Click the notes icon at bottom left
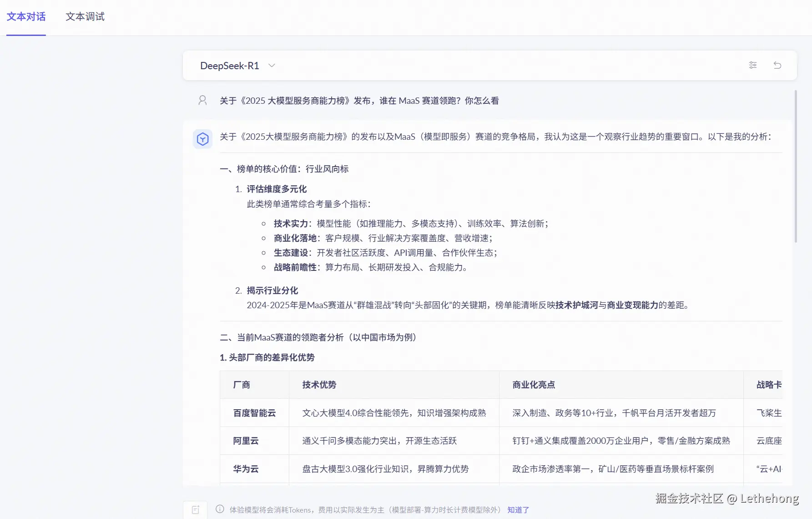Viewport: 812px width, 519px height. [x=196, y=510]
